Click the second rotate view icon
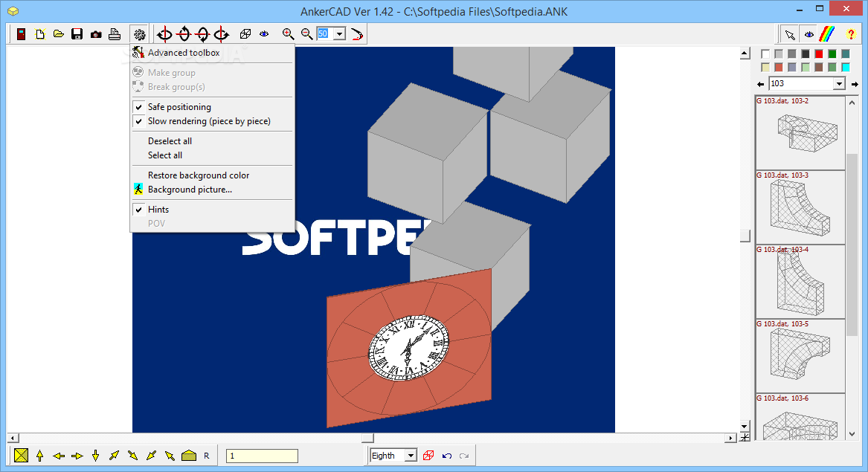 pyautogui.click(x=184, y=34)
